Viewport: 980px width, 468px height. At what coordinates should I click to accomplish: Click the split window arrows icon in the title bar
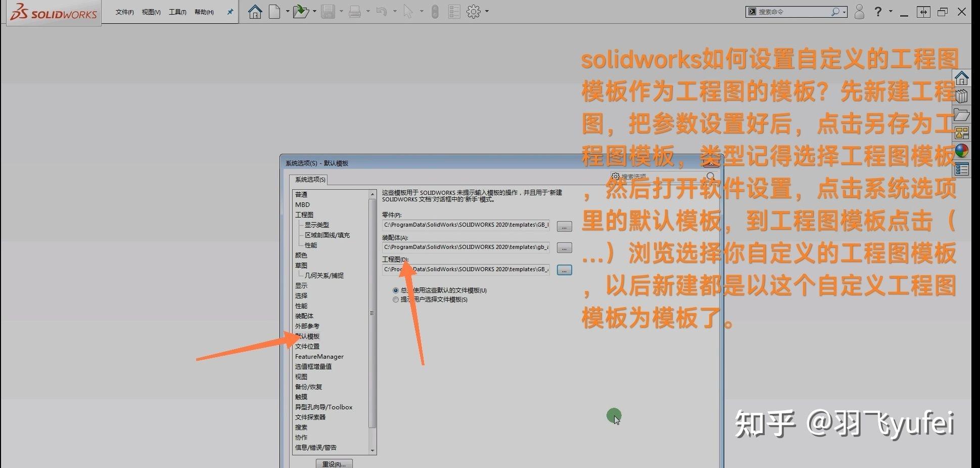(x=923, y=12)
